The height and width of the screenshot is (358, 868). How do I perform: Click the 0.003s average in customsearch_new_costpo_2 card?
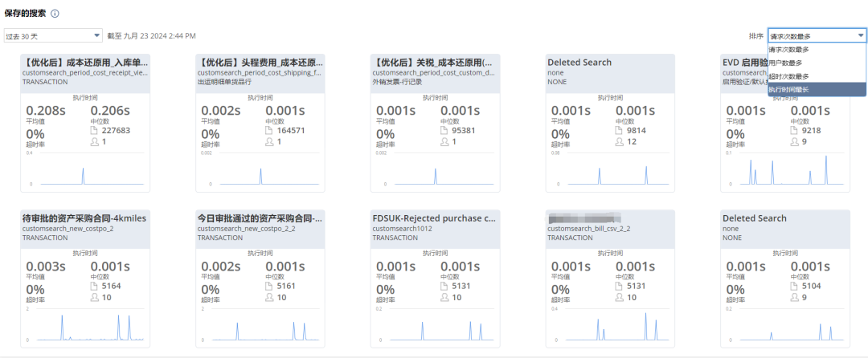(x=46, y=266)
